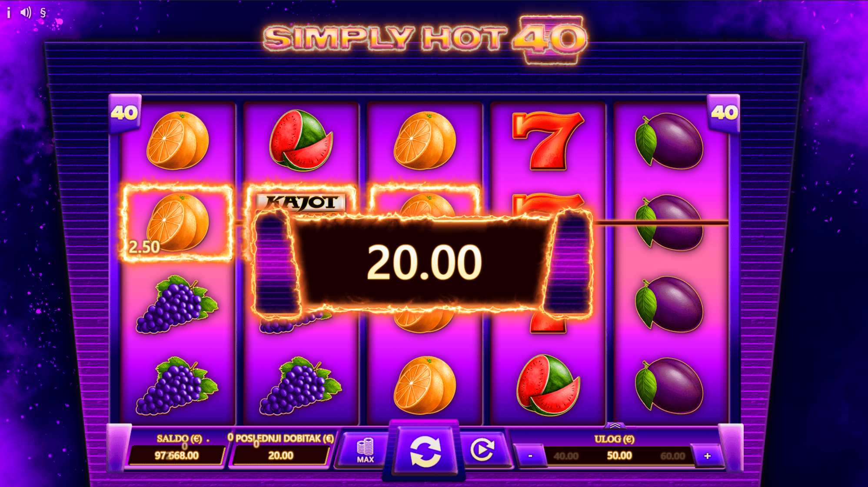Image resolution: width=868 pixels, height=487 pixels.
Task: Click the current 50.00 bet amount
Action: (x=619, y=455)
